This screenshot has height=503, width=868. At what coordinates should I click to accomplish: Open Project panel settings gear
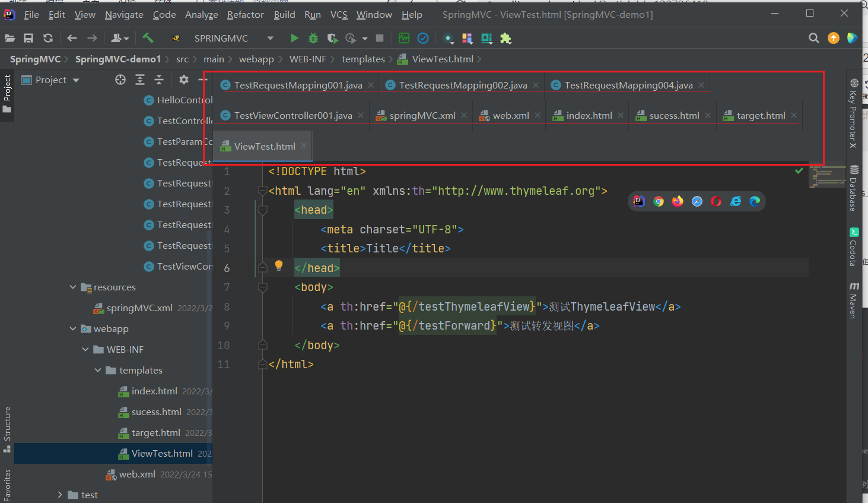pos(184,80)
